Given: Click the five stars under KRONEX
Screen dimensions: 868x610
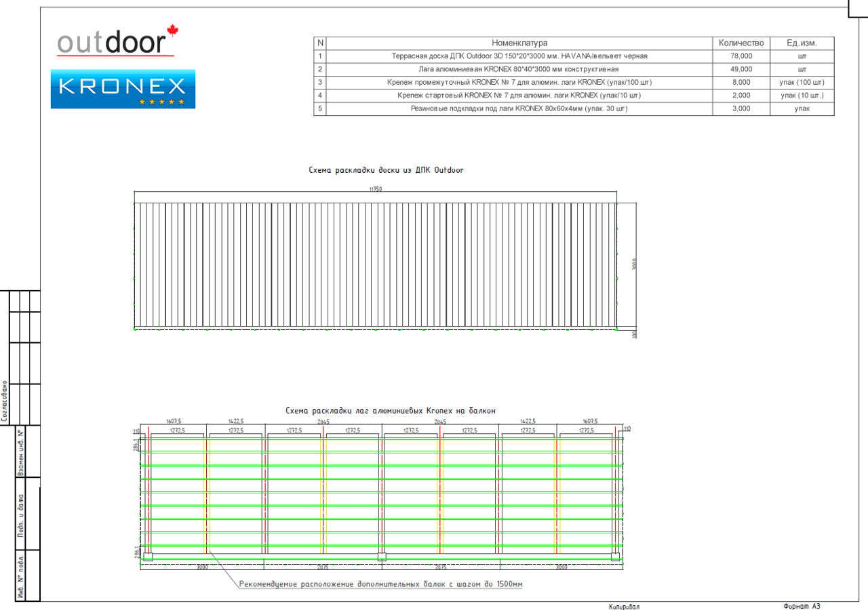Looking at the screenshot, I should tap(161, 102).
